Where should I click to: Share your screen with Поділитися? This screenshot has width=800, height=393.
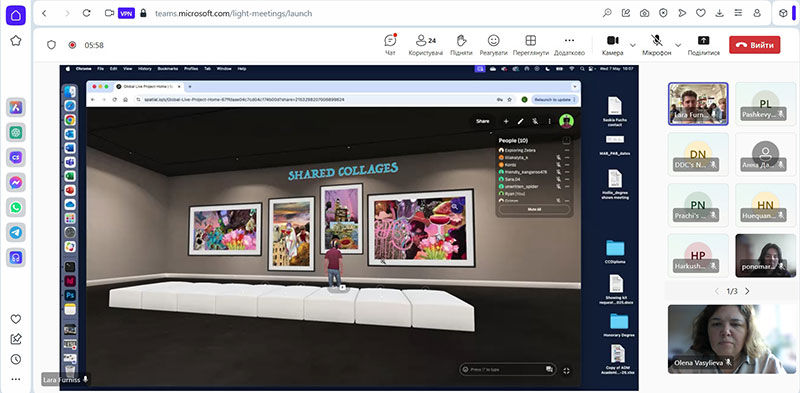coord(704,44)
